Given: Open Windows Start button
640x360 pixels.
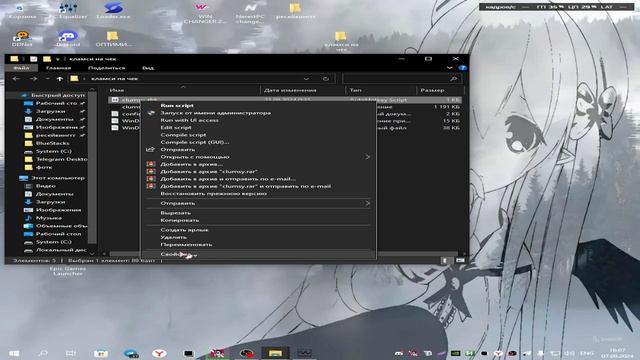Looking at the screenshot, I should click(14, 353).
